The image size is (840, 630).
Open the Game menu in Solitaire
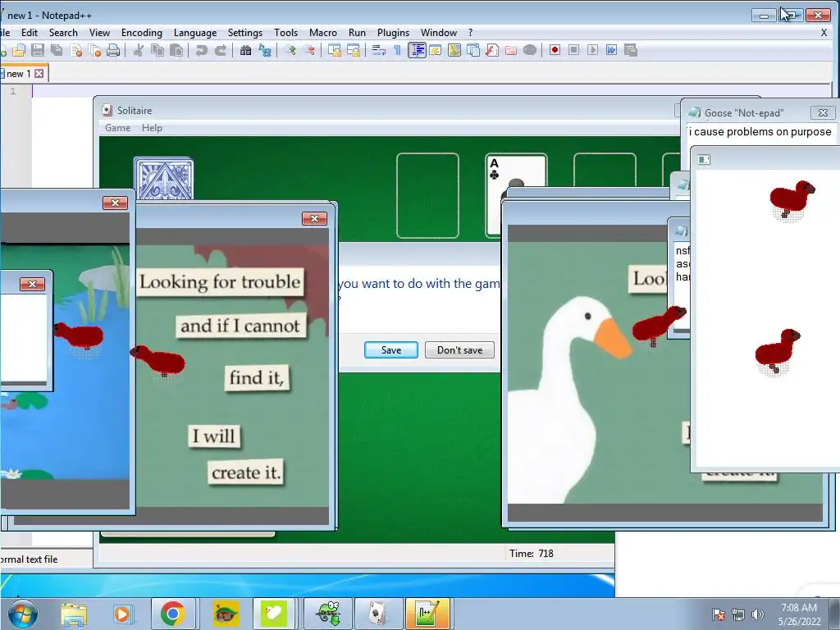coord(118,128)
